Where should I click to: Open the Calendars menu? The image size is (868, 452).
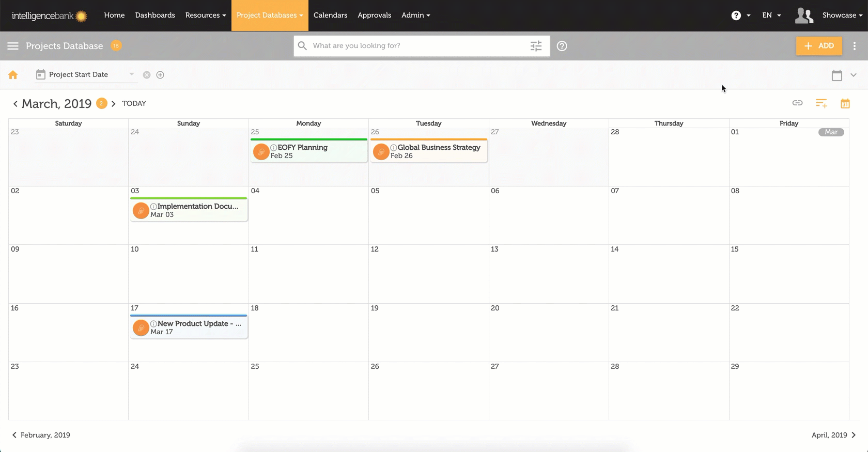330,15
